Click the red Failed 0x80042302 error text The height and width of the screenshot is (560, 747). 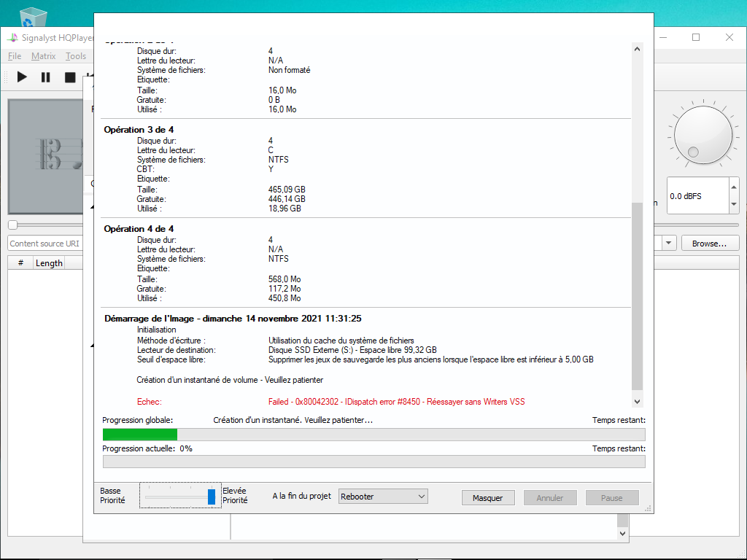click(x=396, y=402)
